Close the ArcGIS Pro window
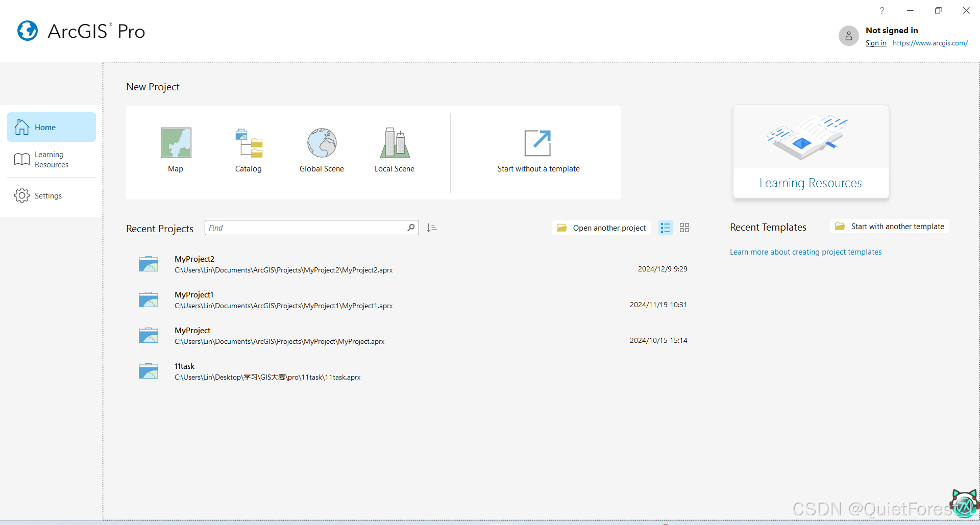980x525 pixels. (x=966, y=11)
